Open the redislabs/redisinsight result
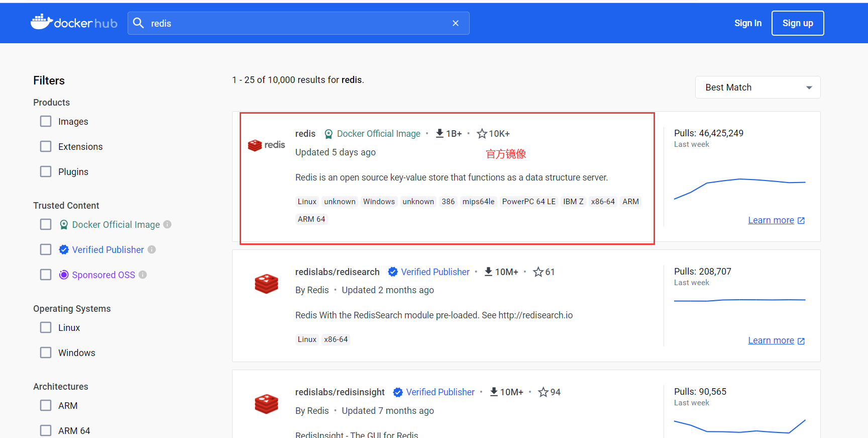Screen dimensions: 868x438 (340, 392)
